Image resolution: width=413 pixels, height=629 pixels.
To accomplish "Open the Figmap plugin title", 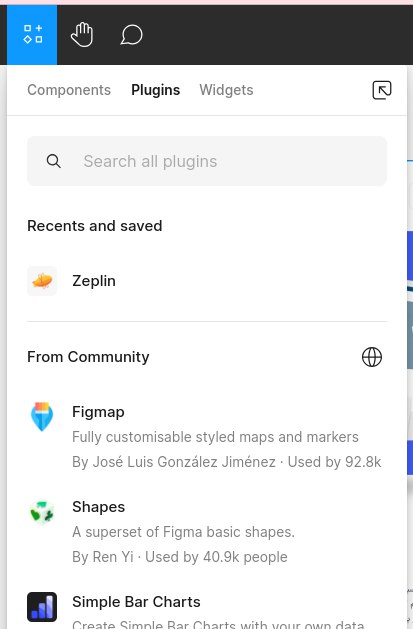I will pyautogui.click(x=98, y=412).
